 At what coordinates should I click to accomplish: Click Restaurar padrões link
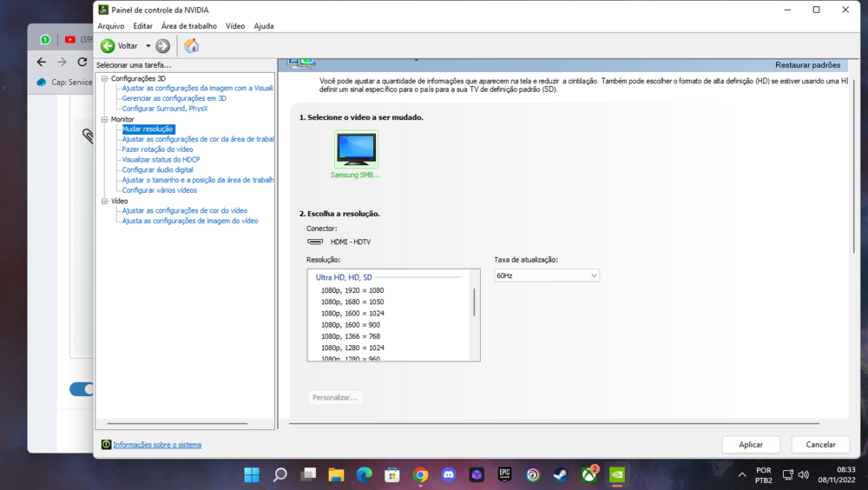[807, 65]
